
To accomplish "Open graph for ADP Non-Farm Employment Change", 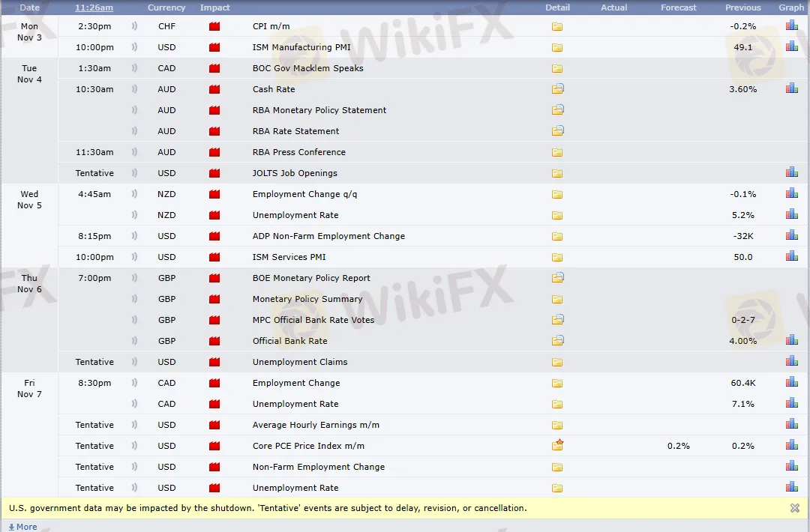I will point(791,235).
